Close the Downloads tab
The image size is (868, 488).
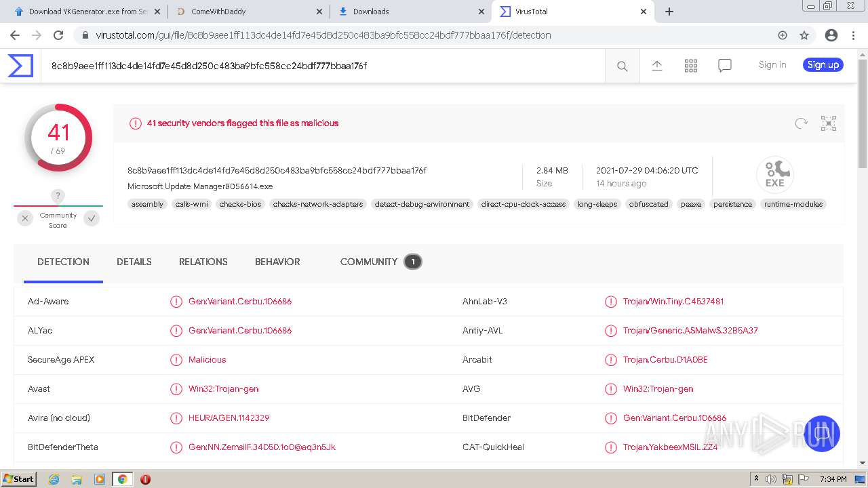coord(481,12)
